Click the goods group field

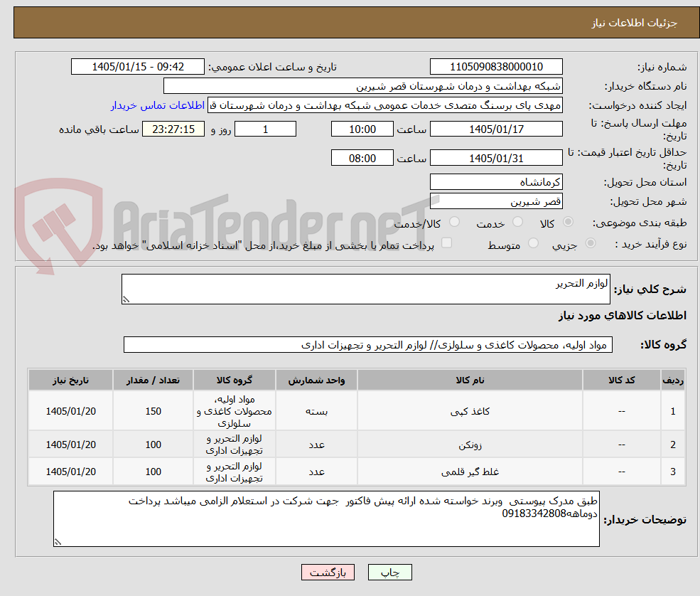(368, 345)
